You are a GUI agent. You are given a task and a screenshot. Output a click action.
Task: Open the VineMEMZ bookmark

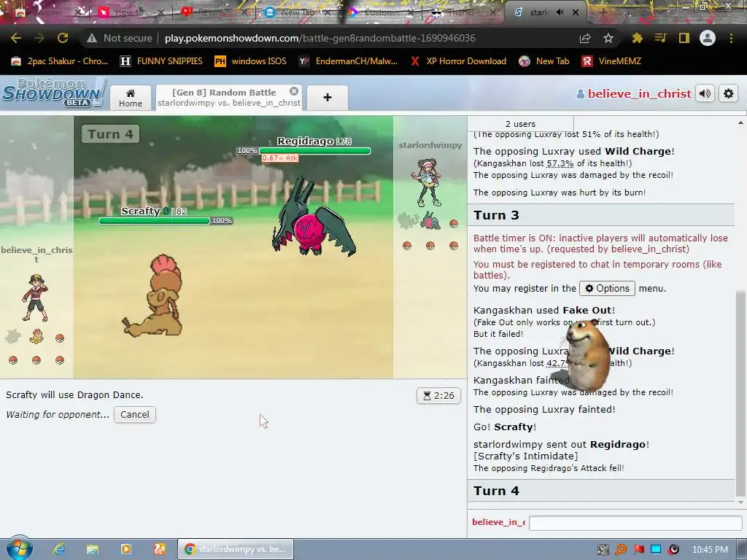tap(612, 61)
